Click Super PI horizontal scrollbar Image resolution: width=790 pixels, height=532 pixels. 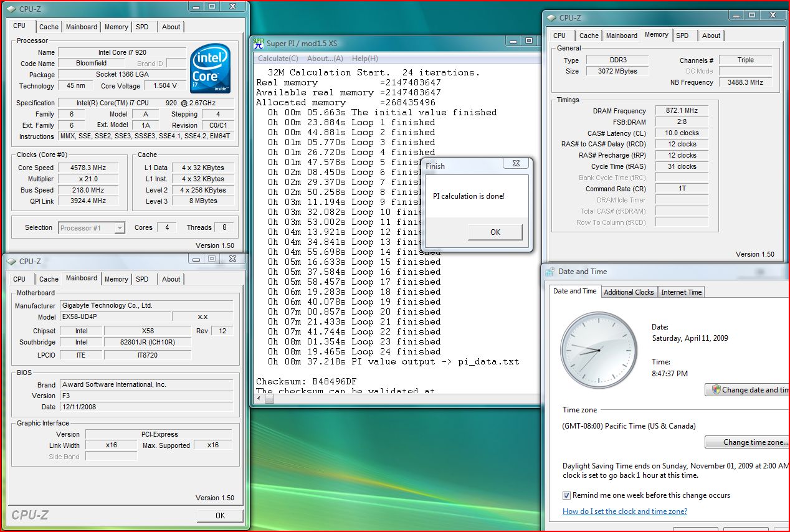click(x=396, y=400)
